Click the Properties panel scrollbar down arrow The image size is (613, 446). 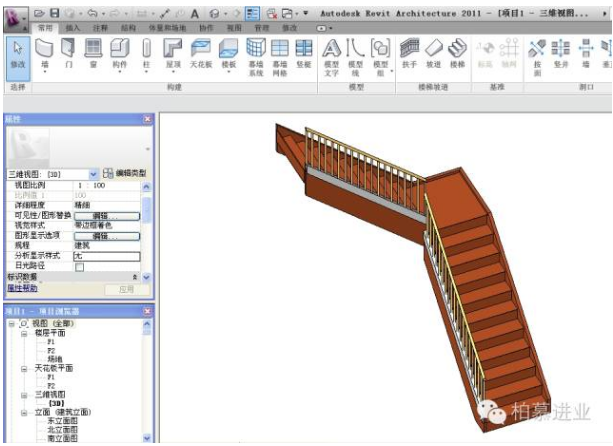(147, 277)
